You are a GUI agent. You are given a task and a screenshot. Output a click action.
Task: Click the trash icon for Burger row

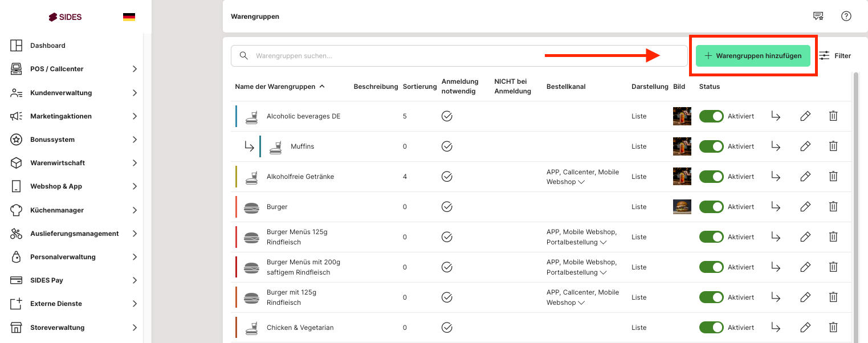(x=833, y=206)
